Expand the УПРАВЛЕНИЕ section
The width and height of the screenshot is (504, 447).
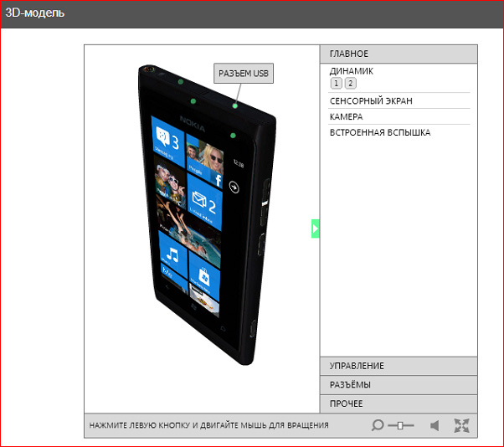[x=399, y=366]
